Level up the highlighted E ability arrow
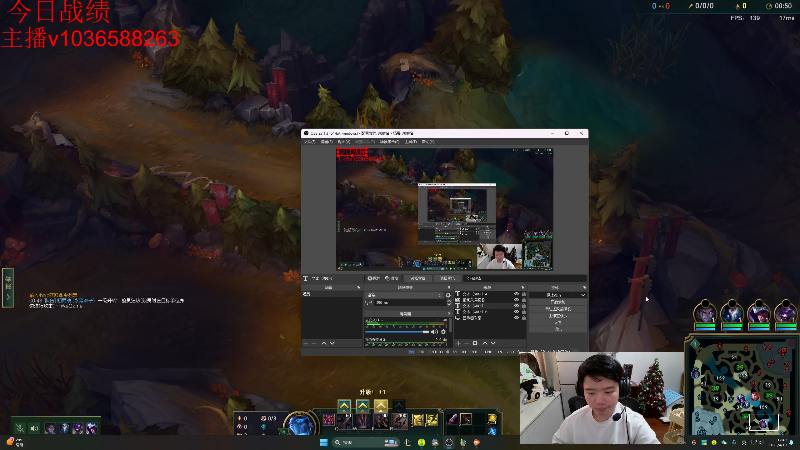The width and height of the screenshot is (800, 450). [381, 406]
